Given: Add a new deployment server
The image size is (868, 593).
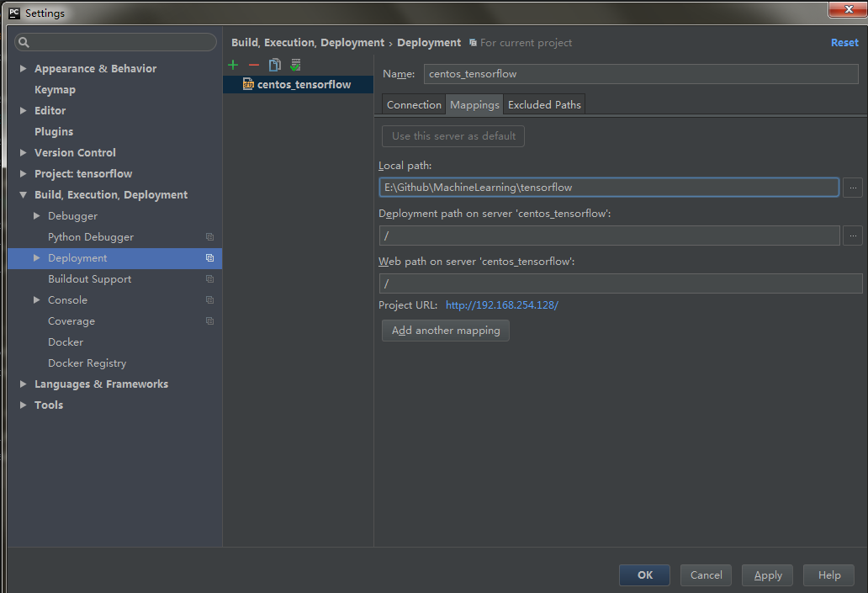Looking at the screenshot, I should pyautogui.click(x=234, y=66).
